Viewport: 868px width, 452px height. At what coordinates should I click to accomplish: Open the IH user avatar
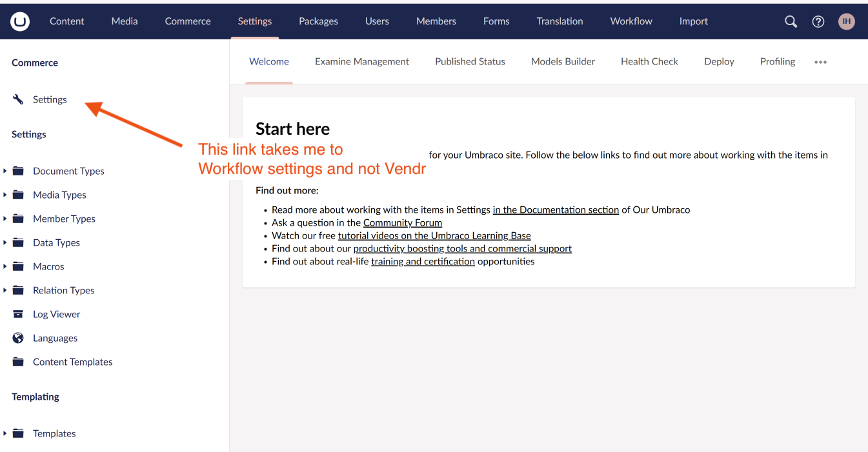(847, 21)
